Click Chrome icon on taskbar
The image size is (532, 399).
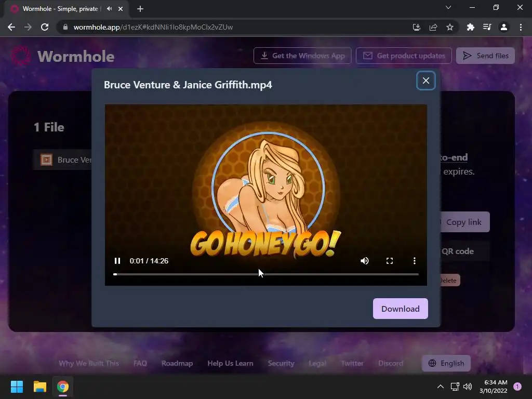point(63,387)
